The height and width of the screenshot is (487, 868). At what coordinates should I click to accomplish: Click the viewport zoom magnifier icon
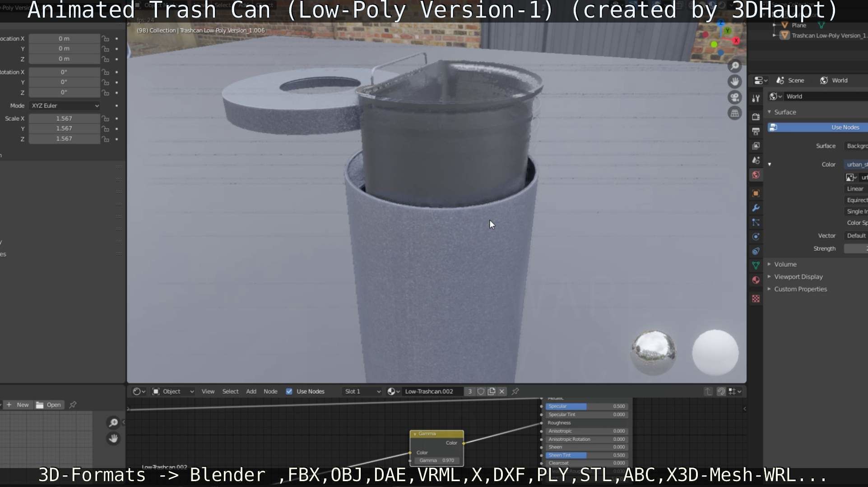(x=735, y=66)
